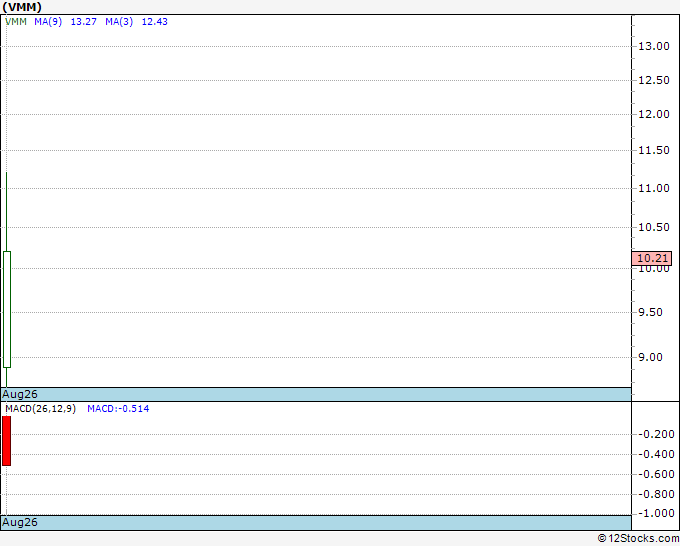The height and width of the screenshot is (546, 680).
Task: Select the green VMM legend label
Action: click(x=16, y=22)
